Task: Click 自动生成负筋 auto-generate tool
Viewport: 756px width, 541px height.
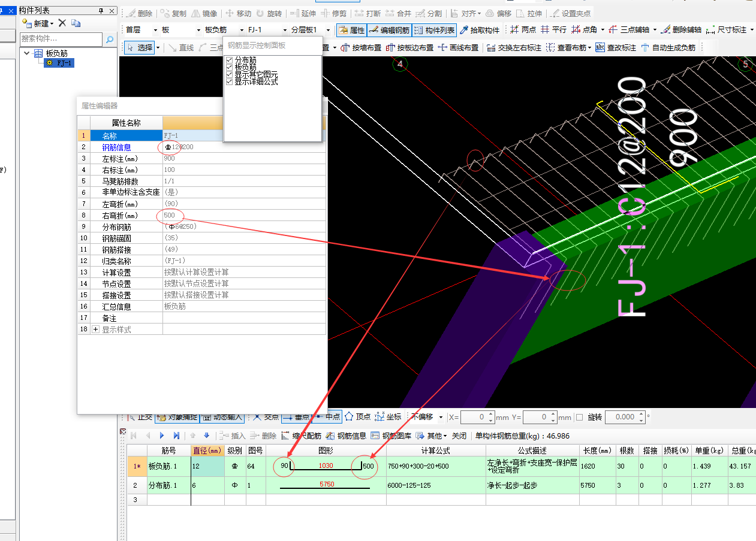Action: [x=668, y=47]
